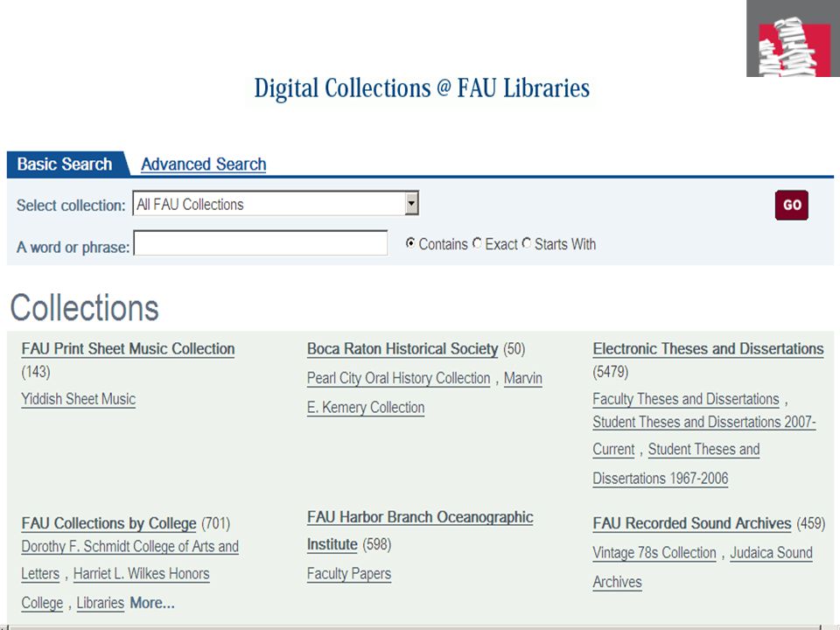This screenshot has height=630, width=840.
Task: Open FAU Collections by College link
Action: (x=108, y=523)
